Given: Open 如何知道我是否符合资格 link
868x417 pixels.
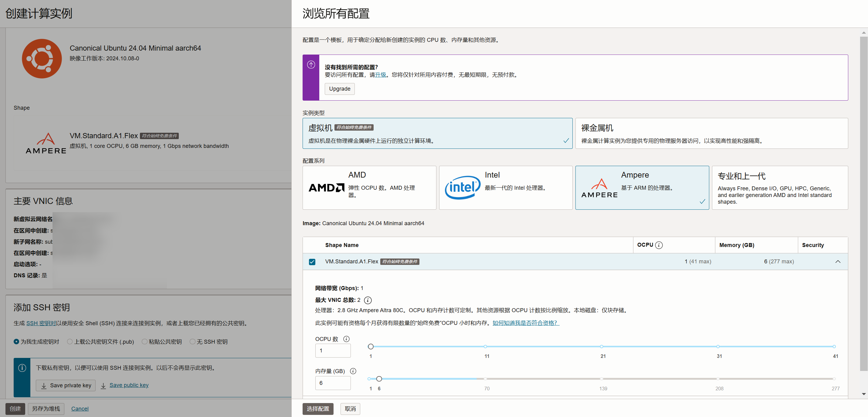Looking at the screenshot, I should pos(526,322).
